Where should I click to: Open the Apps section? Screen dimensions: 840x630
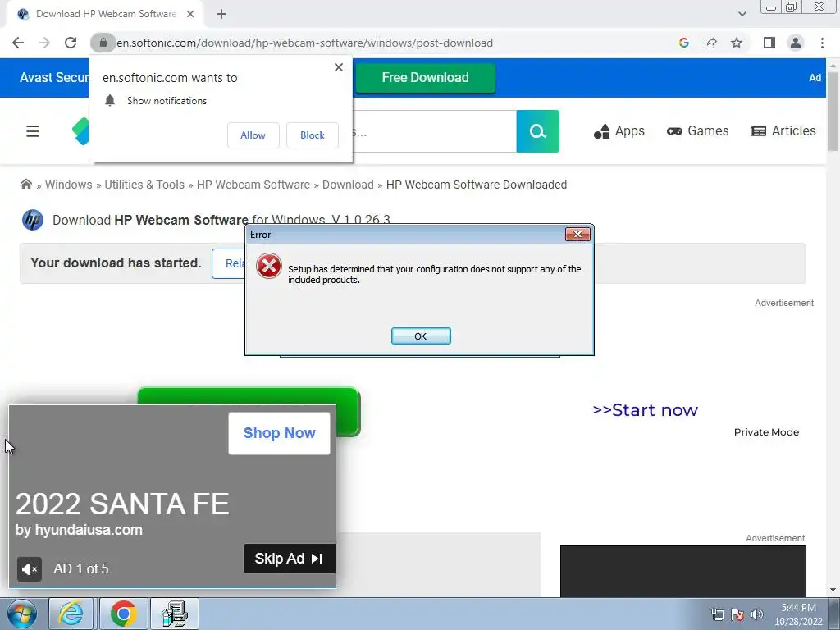[x=619, y=131]
